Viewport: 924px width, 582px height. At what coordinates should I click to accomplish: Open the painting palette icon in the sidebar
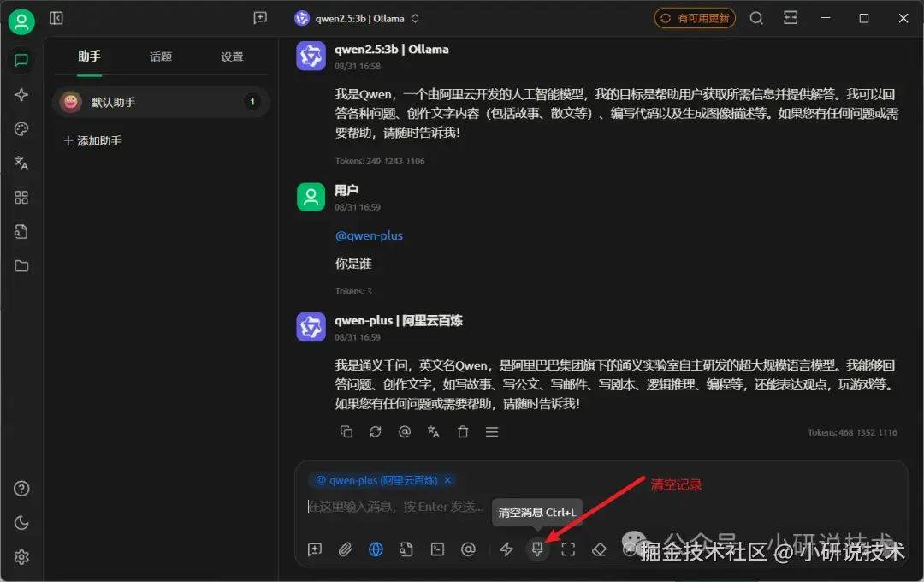[21, 129]
